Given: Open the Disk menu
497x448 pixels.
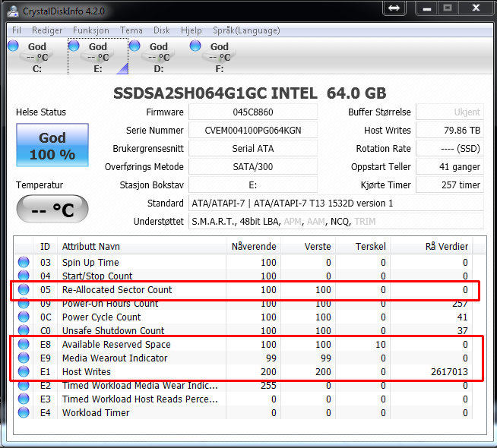Looking at the screenshot, I should pos(162,30).
